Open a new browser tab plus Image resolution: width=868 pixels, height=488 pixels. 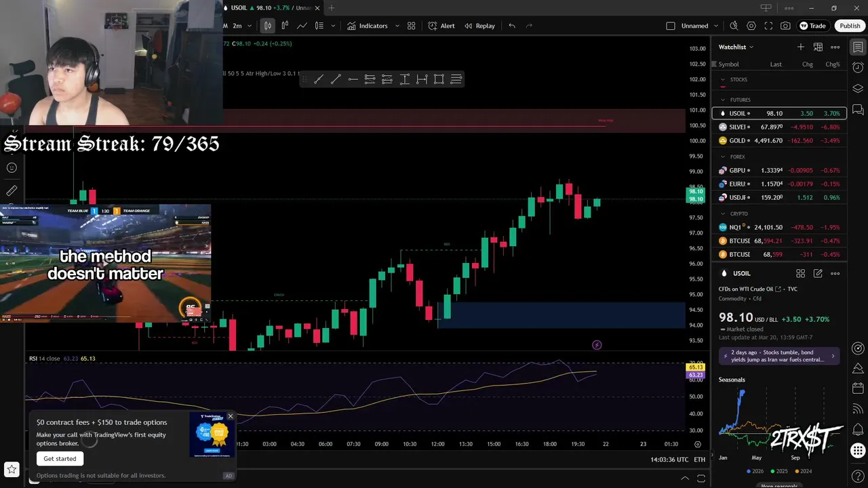coord(332,8)
